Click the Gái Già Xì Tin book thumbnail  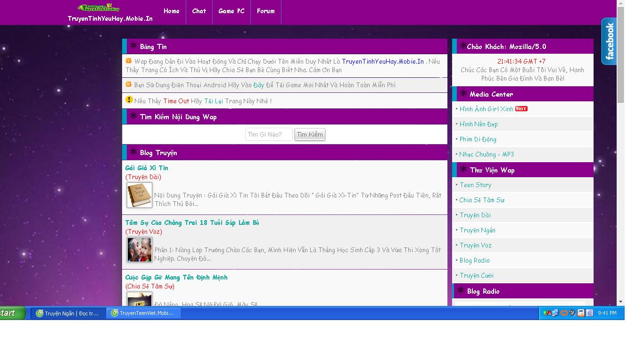(x=139, y=195)
